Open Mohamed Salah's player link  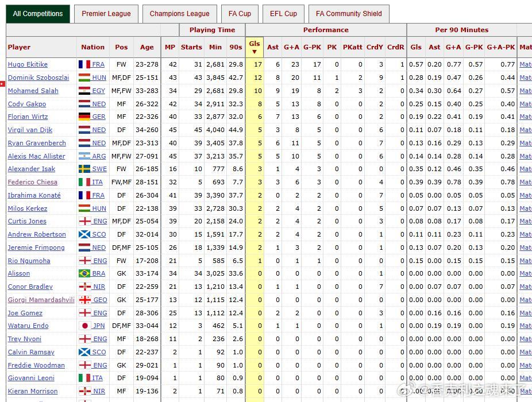pos(33,91)
